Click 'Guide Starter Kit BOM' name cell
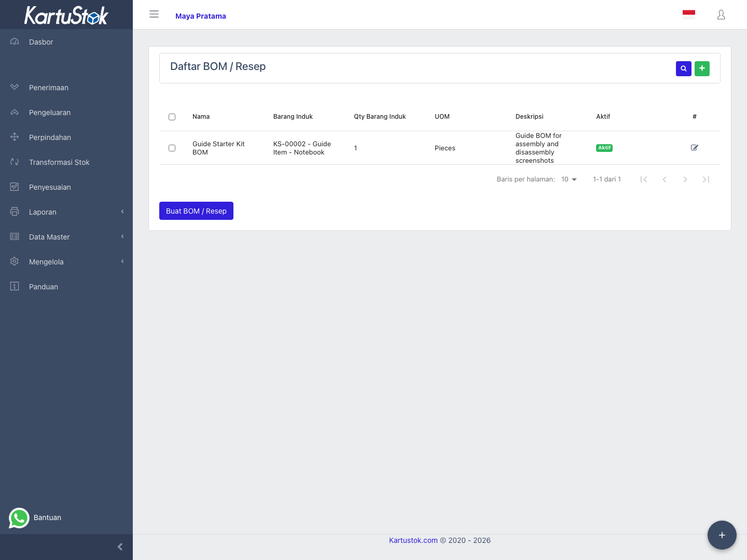747x560 pixels. click(218, 148)
